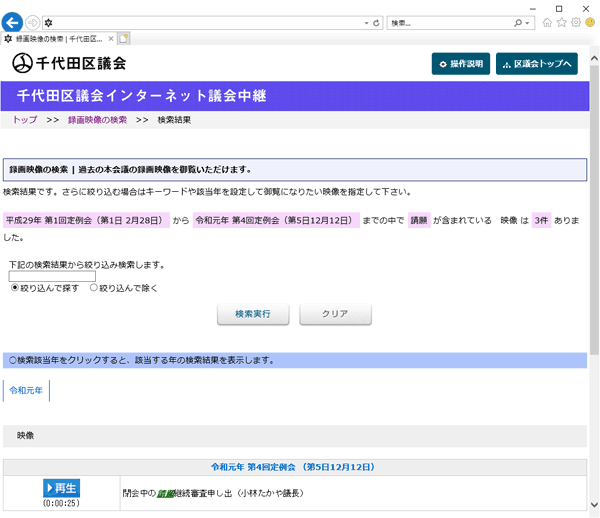600x518 pixels.
Task: Click the 千代田区議会 logo
Action: point(69,63)
